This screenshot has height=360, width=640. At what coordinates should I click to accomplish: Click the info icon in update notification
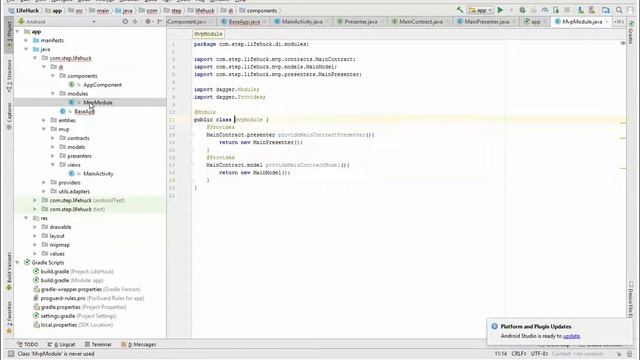point(494,327)
